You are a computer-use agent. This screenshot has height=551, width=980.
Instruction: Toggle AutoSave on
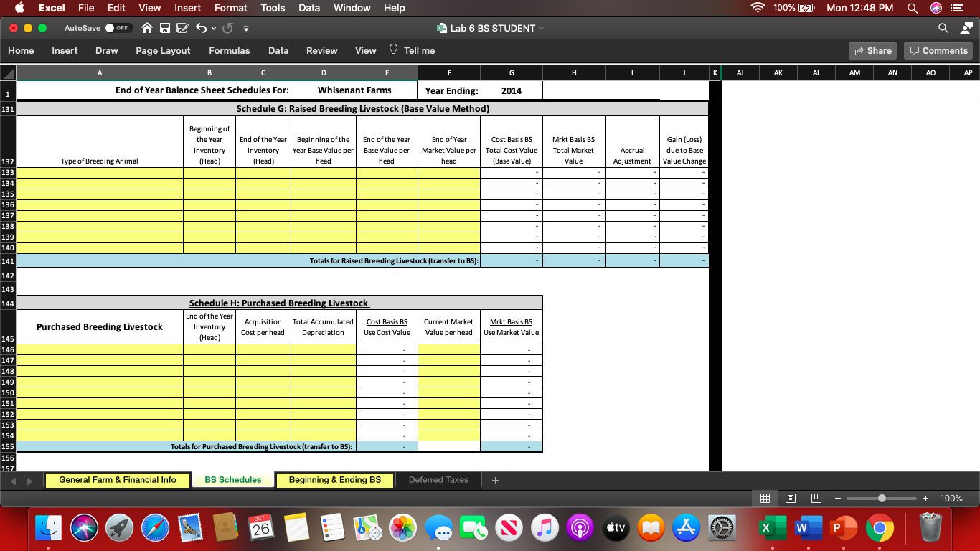pos(118,27)
